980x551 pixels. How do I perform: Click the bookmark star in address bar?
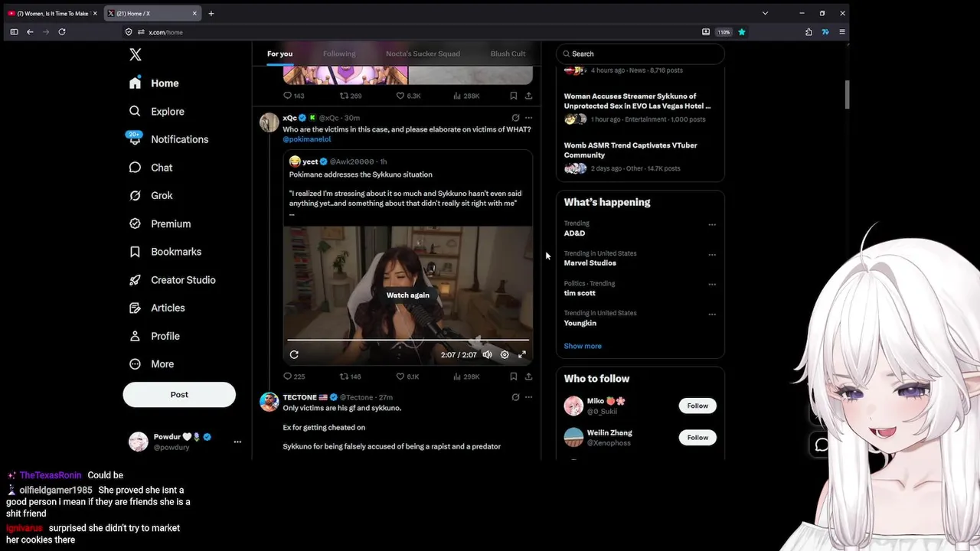[742, 32]
